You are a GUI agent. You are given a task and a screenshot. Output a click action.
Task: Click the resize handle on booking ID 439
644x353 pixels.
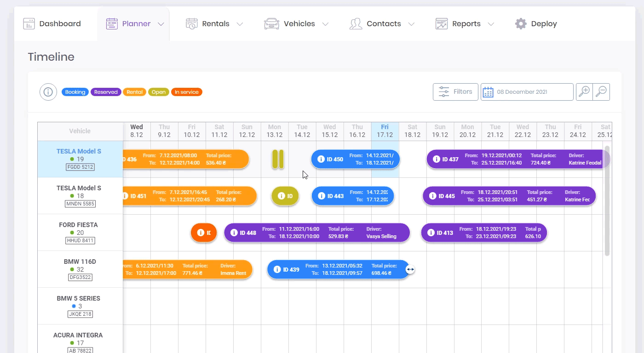coord(410,270)
